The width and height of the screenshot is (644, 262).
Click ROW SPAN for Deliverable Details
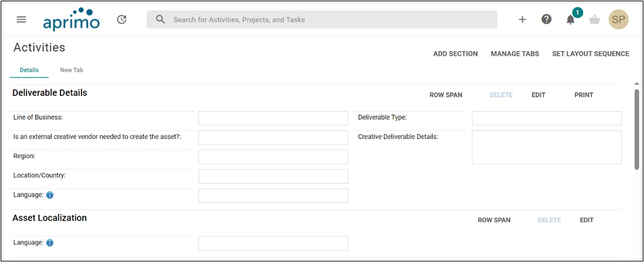[x=445, y=95]
